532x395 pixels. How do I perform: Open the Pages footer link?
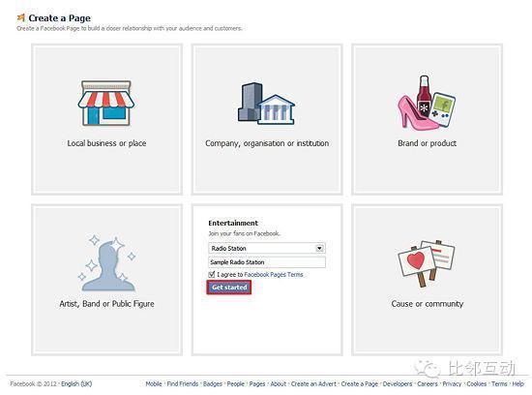click(257, 383)
